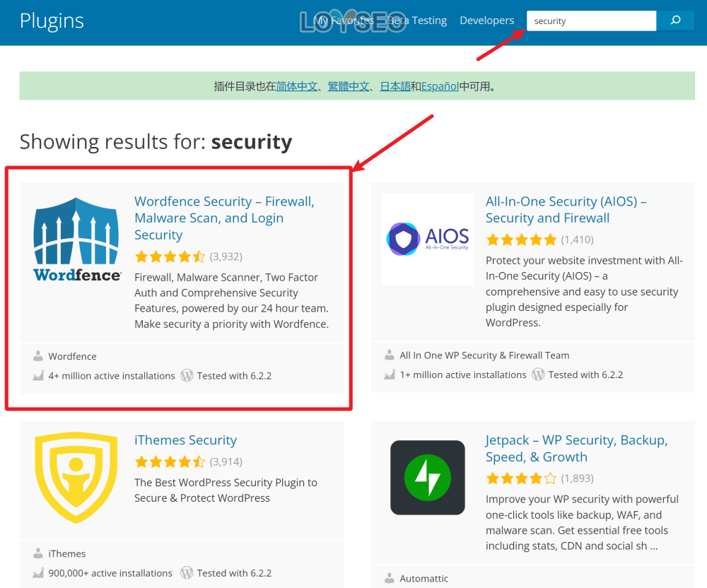Click the author icon beside iThemes
This screenshot has height=588, width=707.
[38, 553]
